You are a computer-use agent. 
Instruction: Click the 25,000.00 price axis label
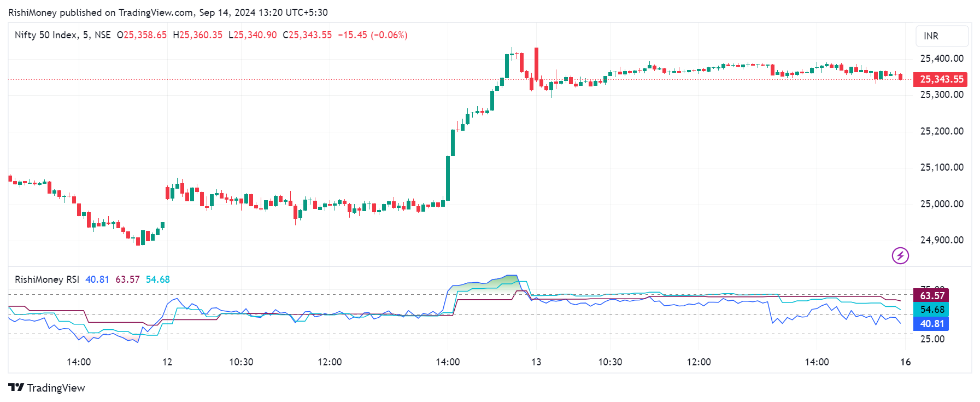(x=942, y=204)
